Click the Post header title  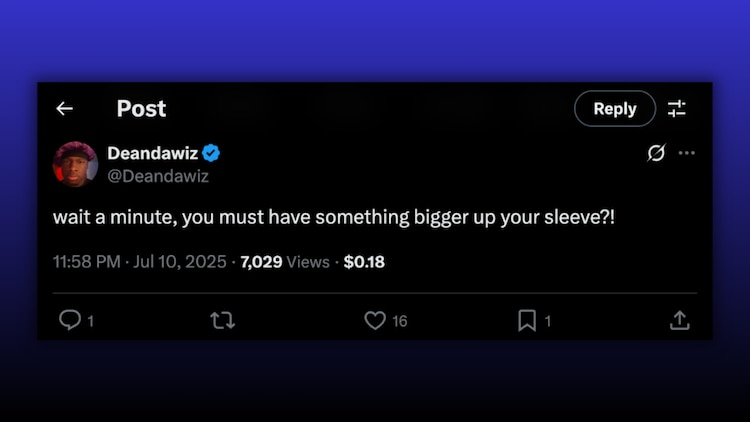coord(141,109)
